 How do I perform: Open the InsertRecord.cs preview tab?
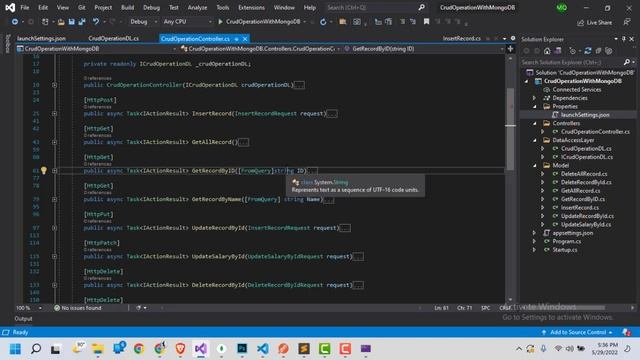(462, 38)
